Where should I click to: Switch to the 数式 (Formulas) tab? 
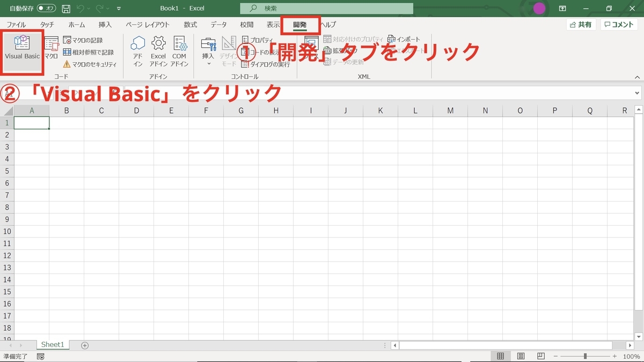click(191, 25)
